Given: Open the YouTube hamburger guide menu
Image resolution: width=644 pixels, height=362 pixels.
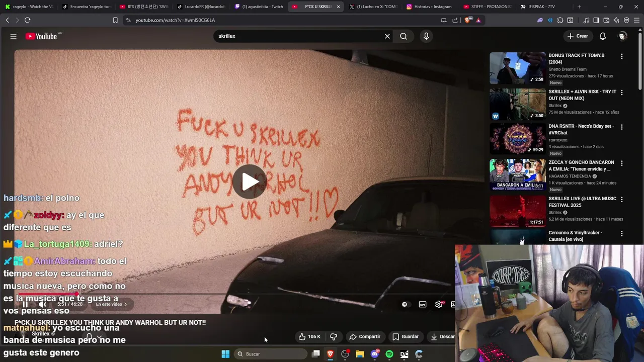Looking at the screenshot, I should tap(14, 36).
